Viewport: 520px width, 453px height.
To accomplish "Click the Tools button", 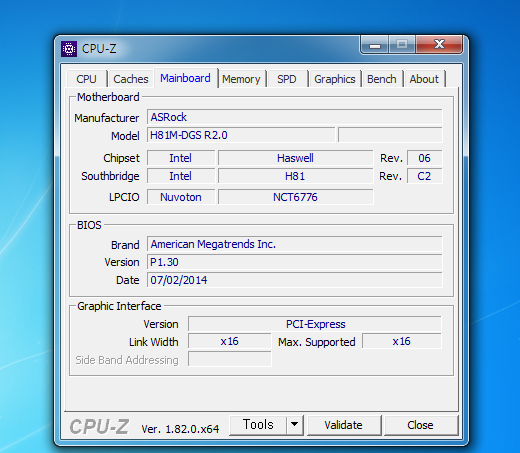I will click(258, 425).
